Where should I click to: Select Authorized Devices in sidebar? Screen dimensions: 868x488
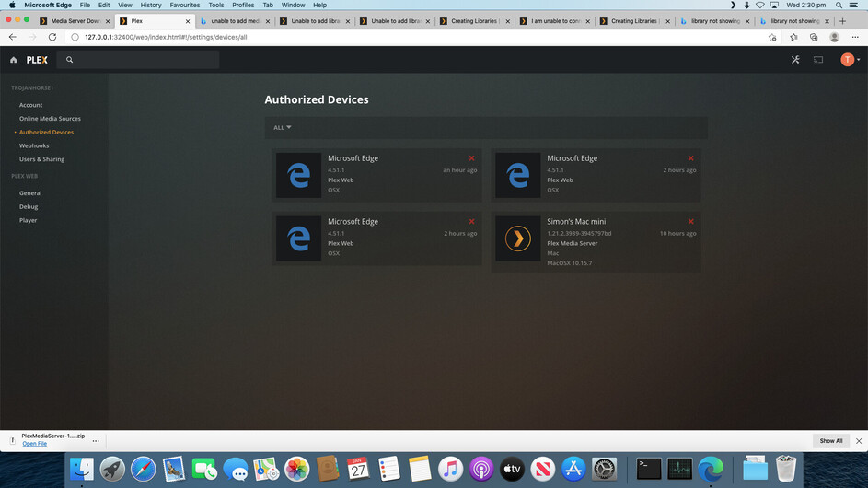tap(47, 133)
